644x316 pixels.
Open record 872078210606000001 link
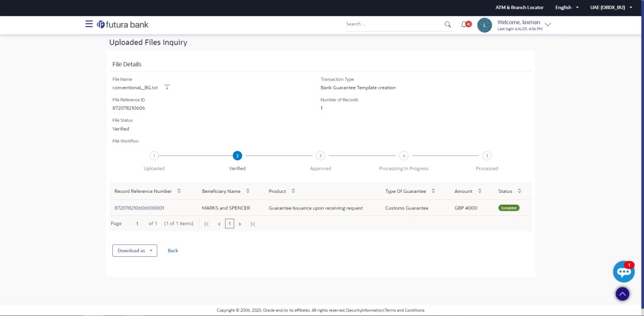point(139,208)
